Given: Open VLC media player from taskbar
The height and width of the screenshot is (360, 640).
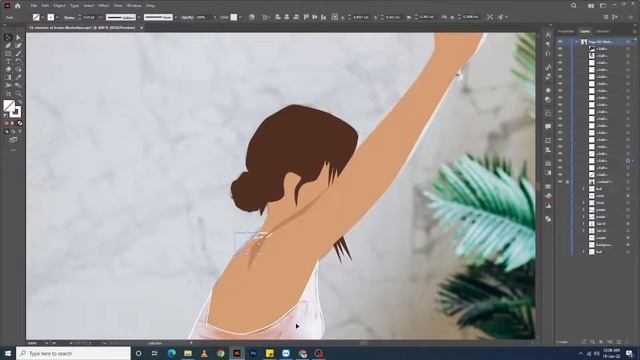Looking at the screenshot, I should pyautogui.click(x=204, y=353).
